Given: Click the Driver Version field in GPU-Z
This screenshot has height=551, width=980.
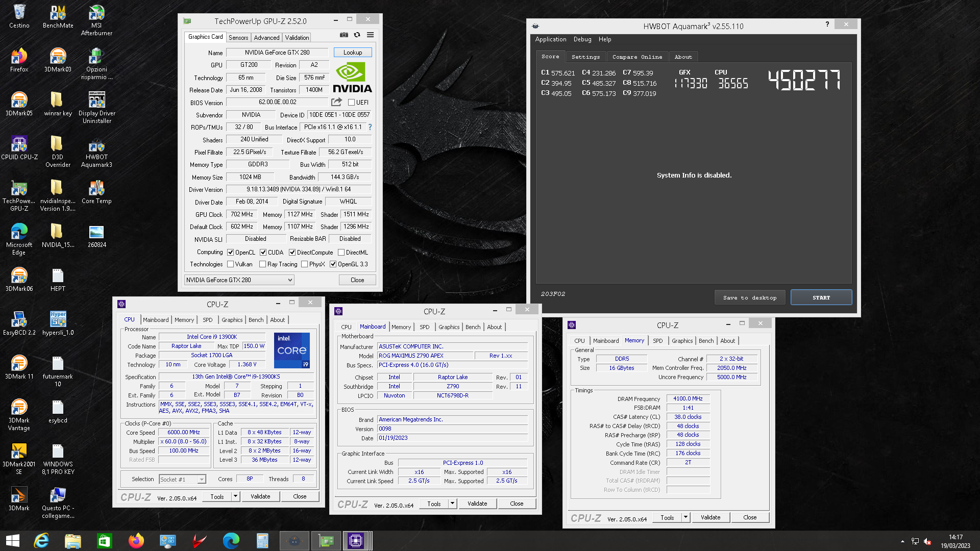Looking at the screenshot, I should coord(299,189).
